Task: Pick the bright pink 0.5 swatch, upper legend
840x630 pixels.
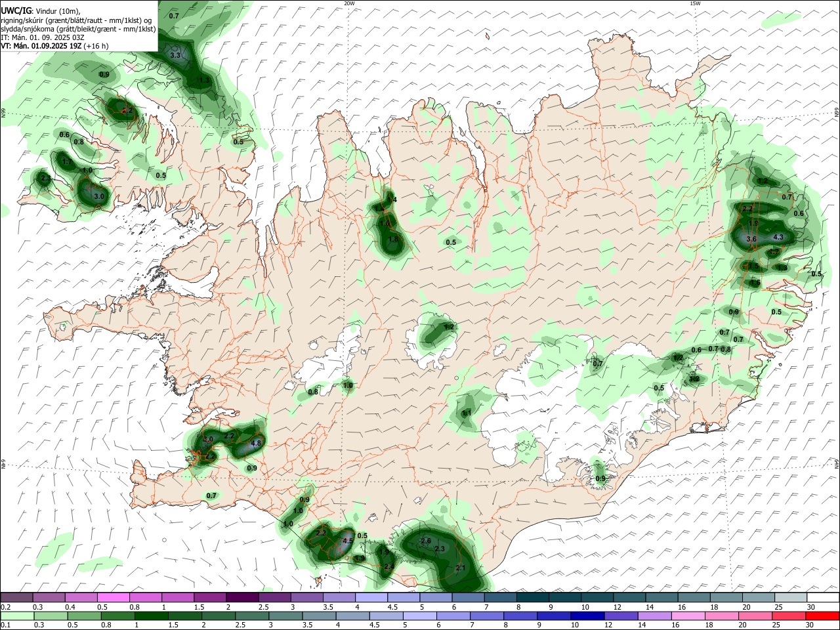Action: pyautogui.click(x=113, y=598)
